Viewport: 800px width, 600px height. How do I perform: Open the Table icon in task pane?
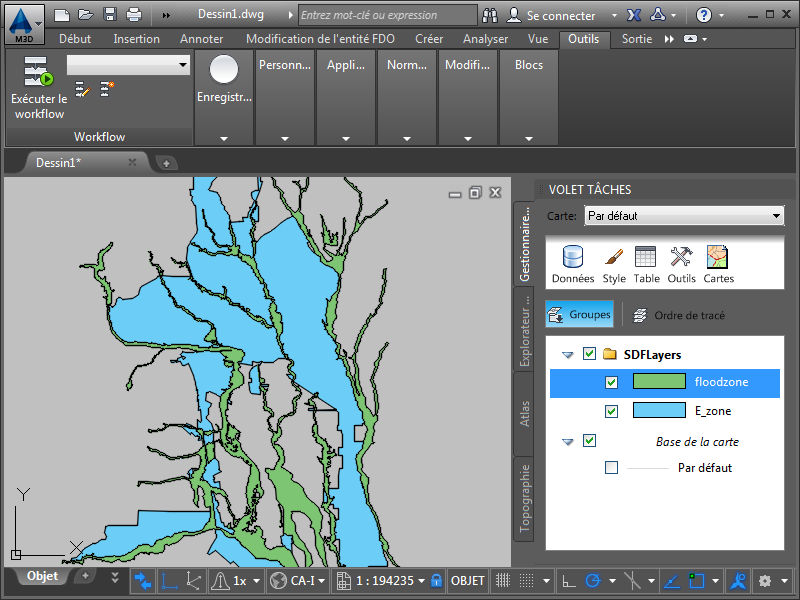646,264
